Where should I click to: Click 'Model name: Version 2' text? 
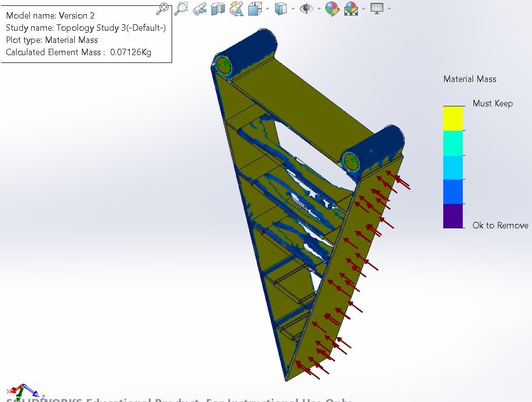pyautogui.click(x=50, y=16)
